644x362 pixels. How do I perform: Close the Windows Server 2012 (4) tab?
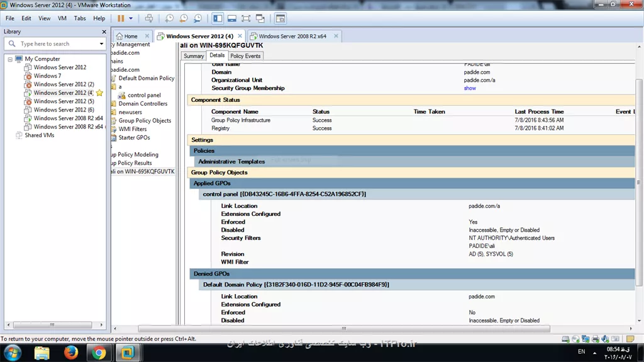(240, 37)
